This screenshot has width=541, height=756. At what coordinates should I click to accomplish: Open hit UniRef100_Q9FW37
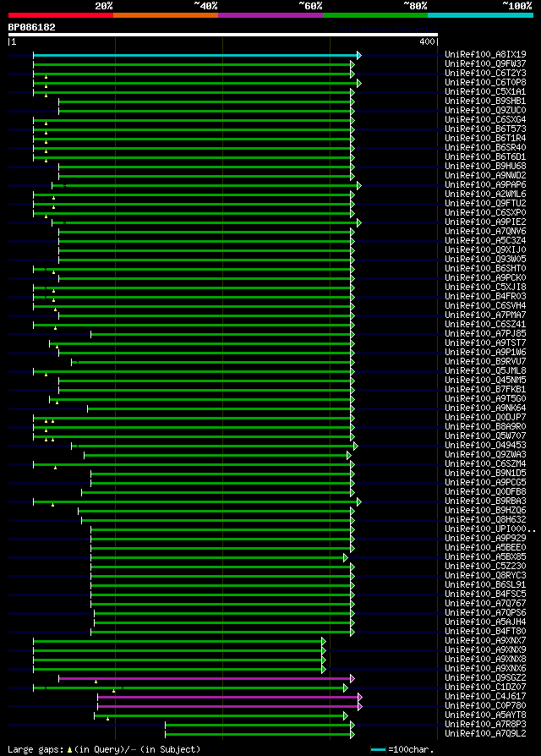click(x=485, y=63)
